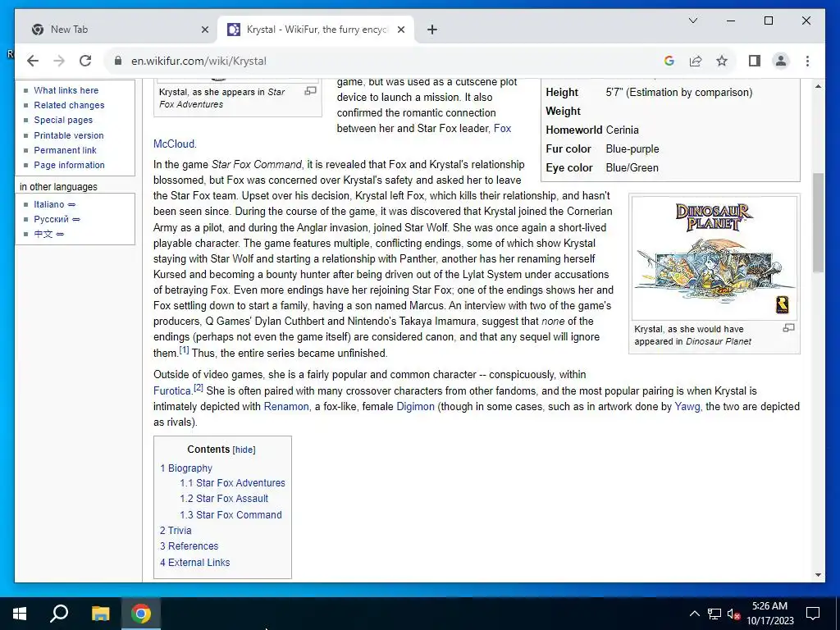This screenshot has height=630, width=840.
Task: Jump to 1.3 Star Fox Command section
Action: (x=231, y=515)
